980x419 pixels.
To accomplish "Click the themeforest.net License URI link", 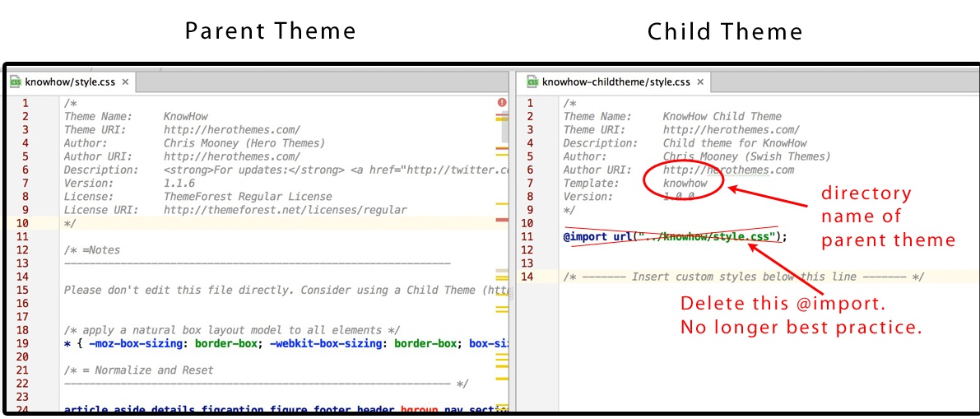I will tap(285, 210).
